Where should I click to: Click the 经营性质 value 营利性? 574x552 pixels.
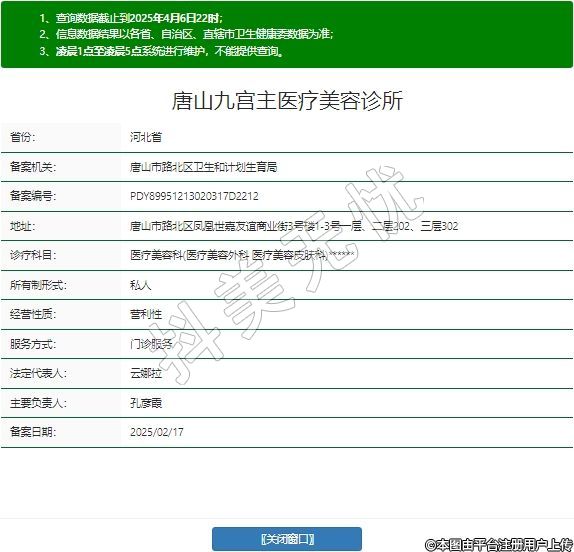[146, 314]
